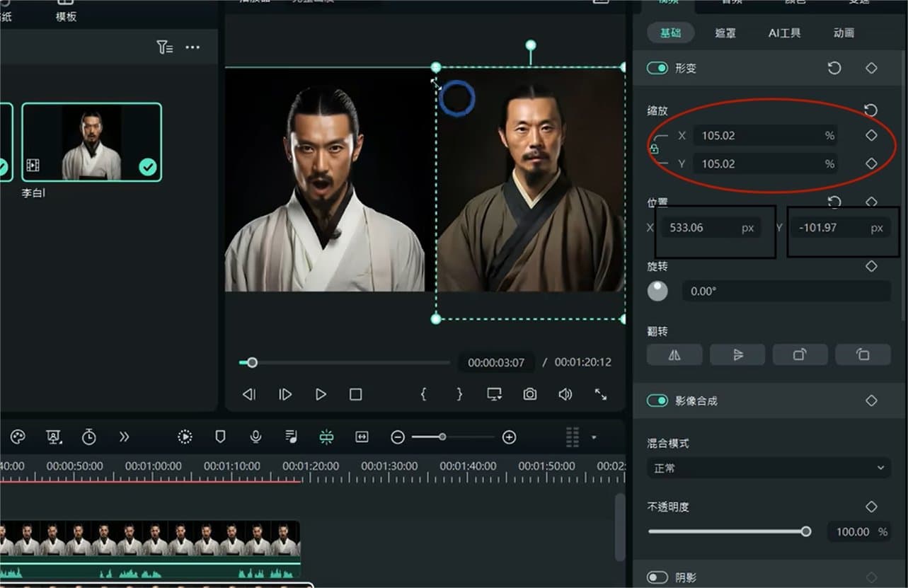Click the reset icon beside 缩放

tap(871, 111)
